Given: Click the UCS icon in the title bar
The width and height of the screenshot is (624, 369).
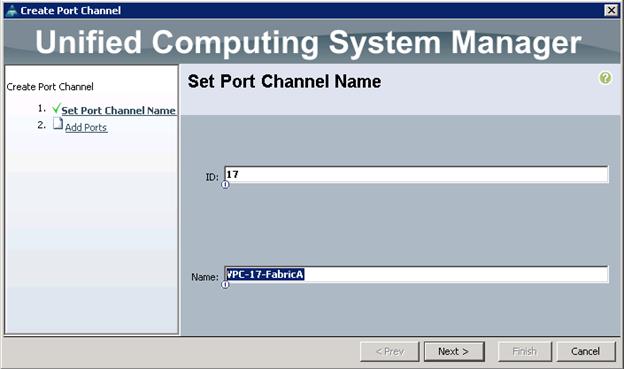Looking at the screenshot, I should coord(12,10).
